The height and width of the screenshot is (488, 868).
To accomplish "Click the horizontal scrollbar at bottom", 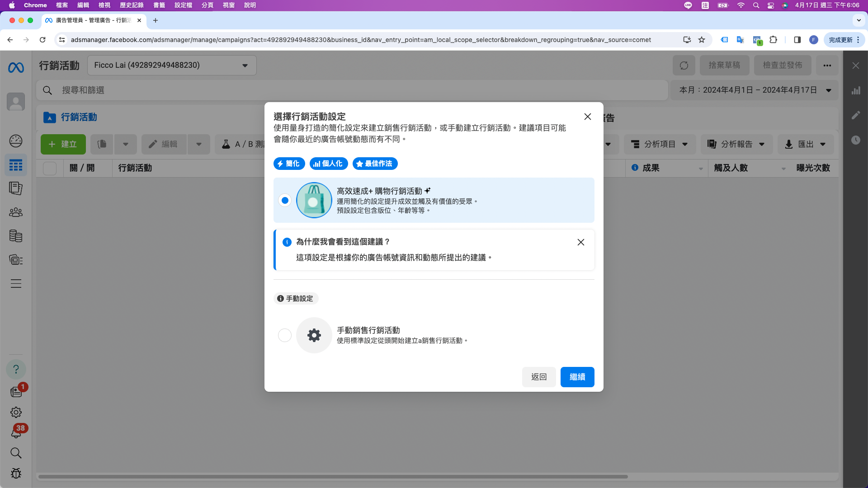I will [333, 477].
